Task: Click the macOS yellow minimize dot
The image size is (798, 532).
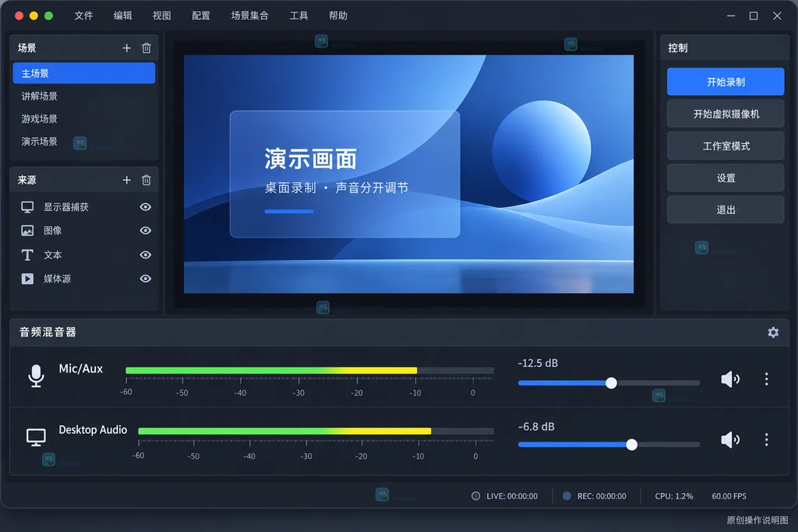Action: [34, 16]
